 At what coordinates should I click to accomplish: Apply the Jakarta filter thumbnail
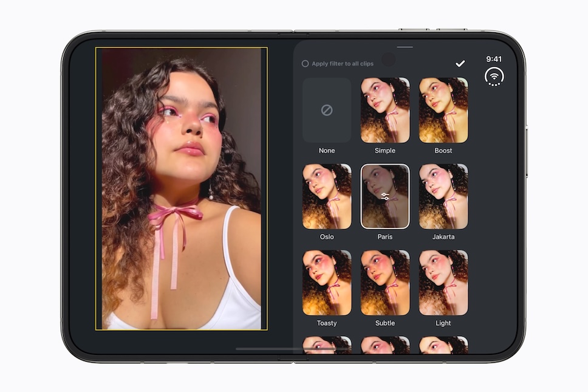coord(443,196)
